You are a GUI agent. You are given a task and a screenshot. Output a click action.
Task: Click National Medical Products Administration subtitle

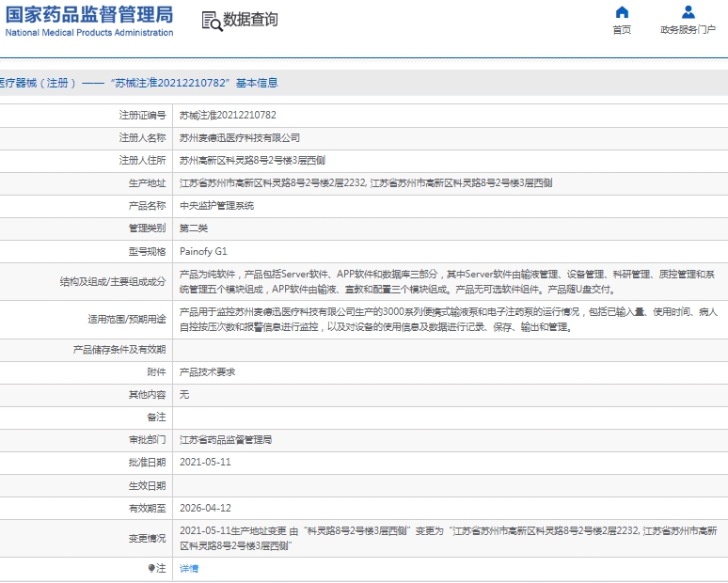click(x=89, y=33)
